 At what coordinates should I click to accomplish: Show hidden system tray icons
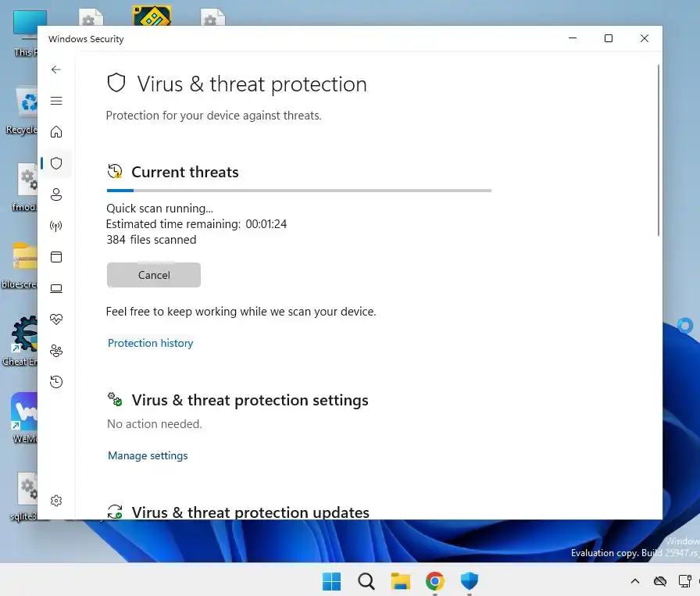tap(635, 581)
